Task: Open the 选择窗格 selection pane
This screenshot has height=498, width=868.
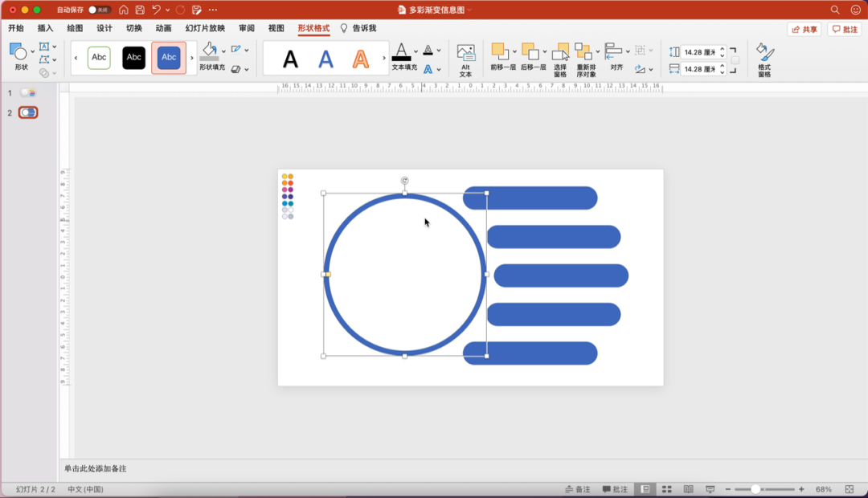Action: (x=560, y=59)
